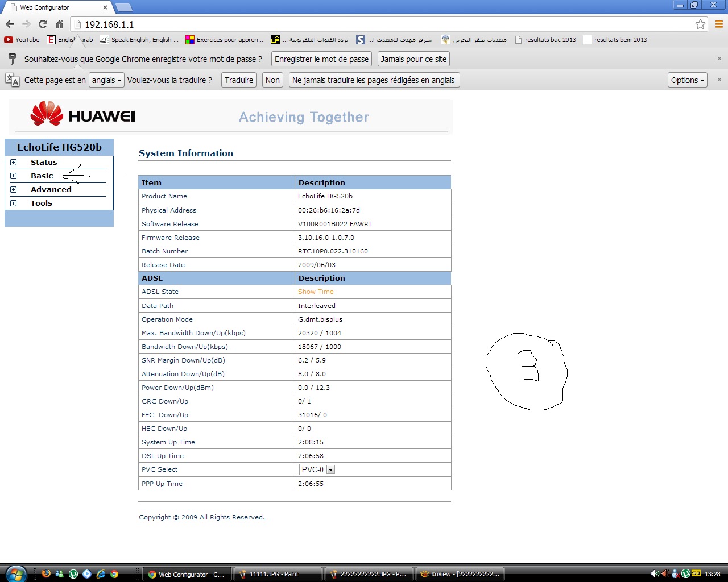728x582 pixels.
Task: Expand the Status menu plus icon
Action: point(14,162)
